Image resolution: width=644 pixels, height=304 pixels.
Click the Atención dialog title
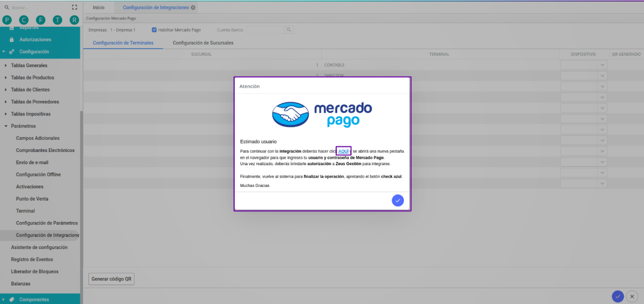click(249, 86)
